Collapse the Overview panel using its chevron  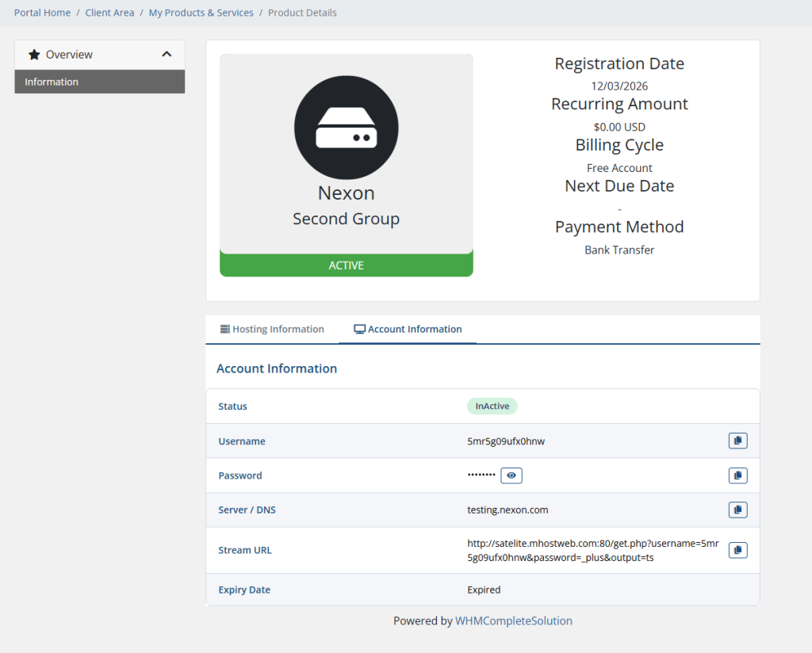pos(167,55)
